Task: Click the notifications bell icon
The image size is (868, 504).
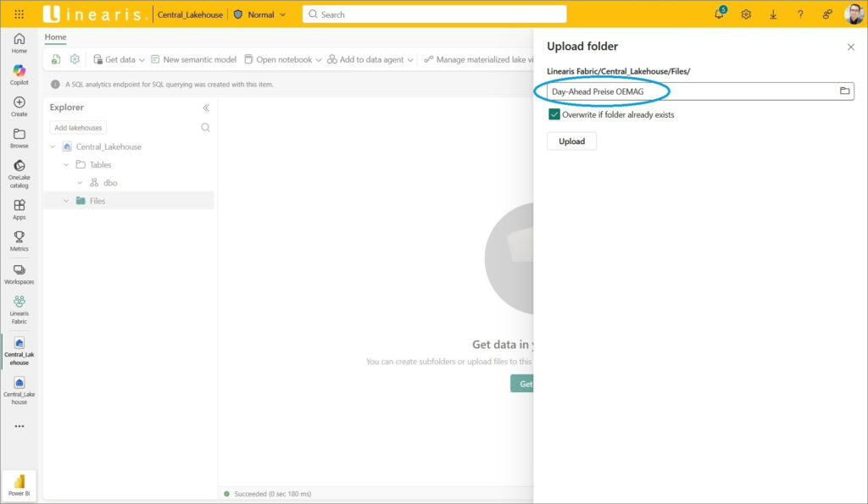Action: click(719, 14)
